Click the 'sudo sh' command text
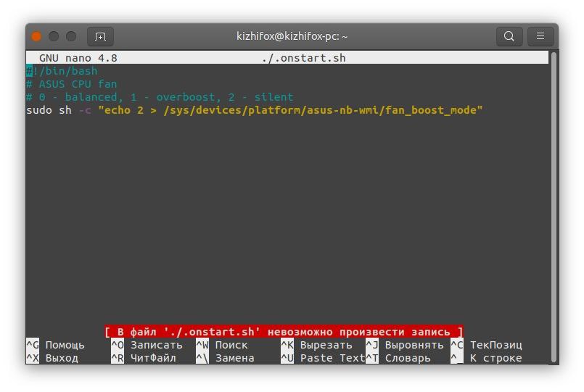584x392 pixels. point(49,110)
